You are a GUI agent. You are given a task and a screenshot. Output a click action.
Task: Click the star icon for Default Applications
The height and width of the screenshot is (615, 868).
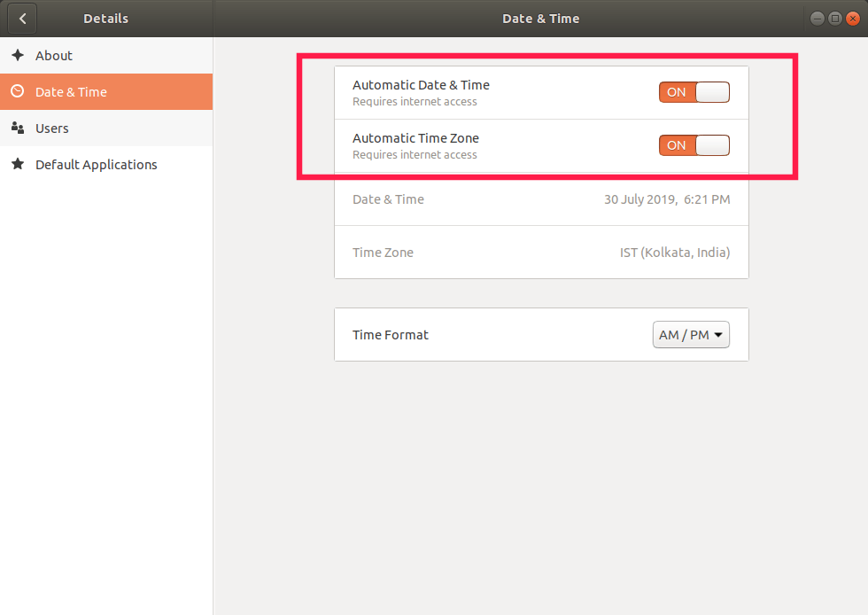click(18, 165)
